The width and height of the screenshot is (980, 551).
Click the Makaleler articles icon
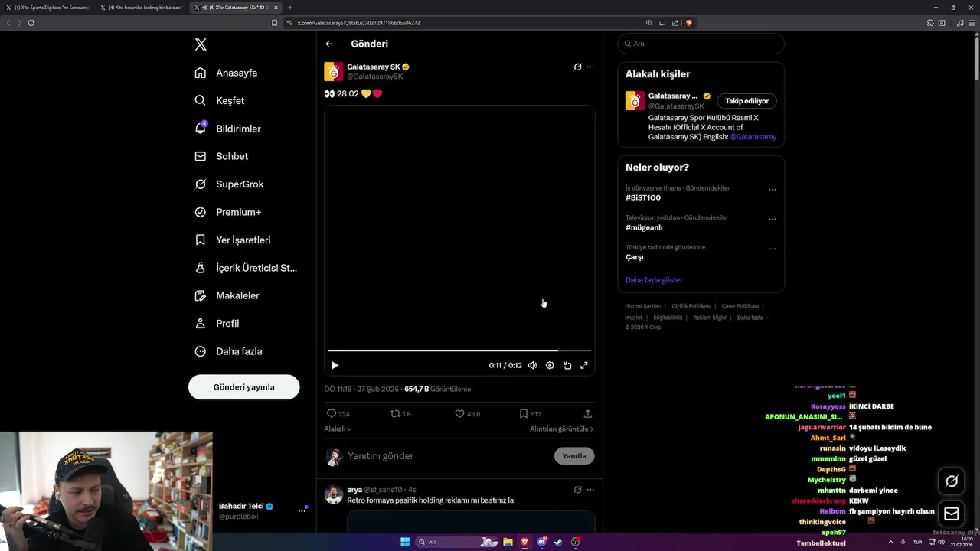[x=201, y=295]
